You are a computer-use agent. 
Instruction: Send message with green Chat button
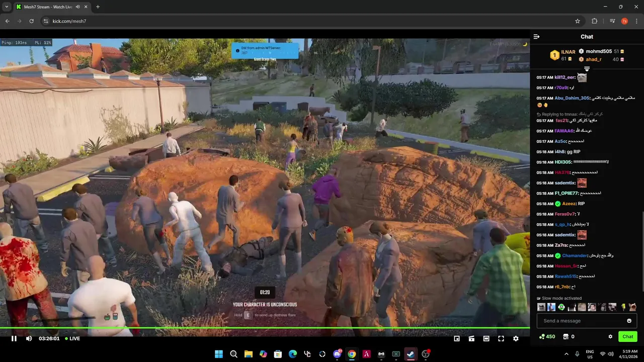(x=627, y=336)
